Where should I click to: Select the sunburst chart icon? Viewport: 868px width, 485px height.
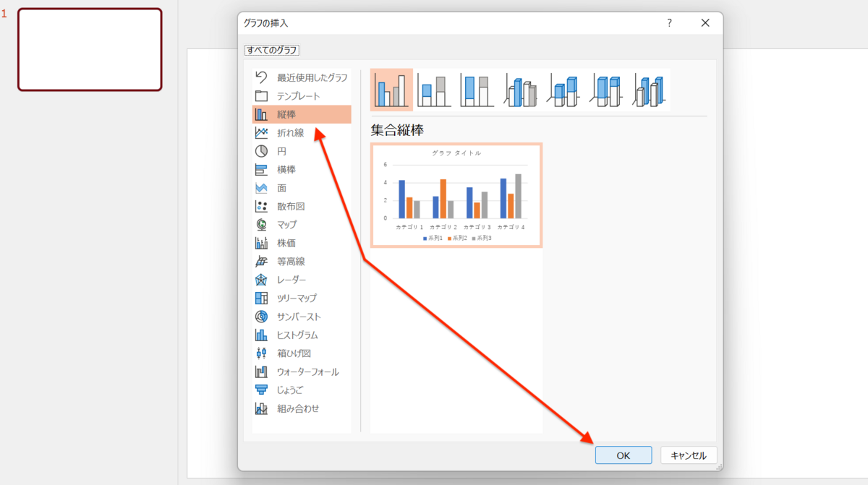(x=262, y=317)
